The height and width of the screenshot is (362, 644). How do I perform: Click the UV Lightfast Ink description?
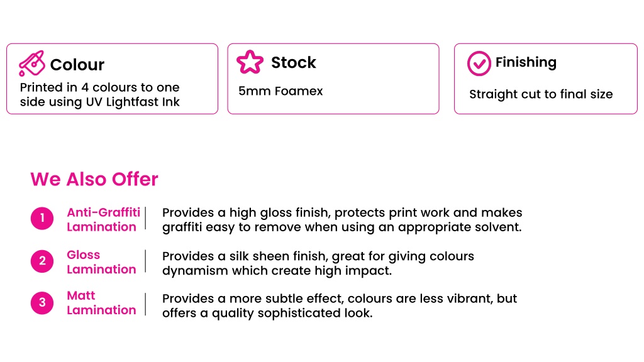point(100,94)
